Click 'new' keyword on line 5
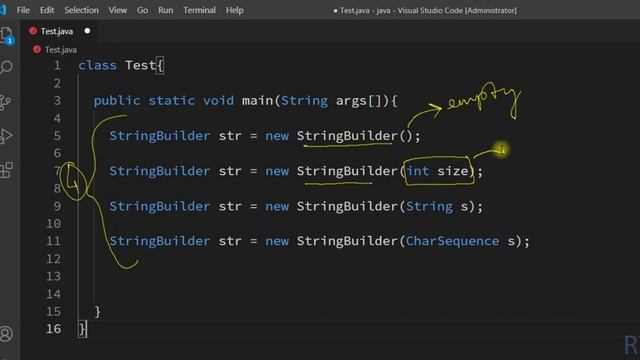Screen dimensions: 640x360 277,136
